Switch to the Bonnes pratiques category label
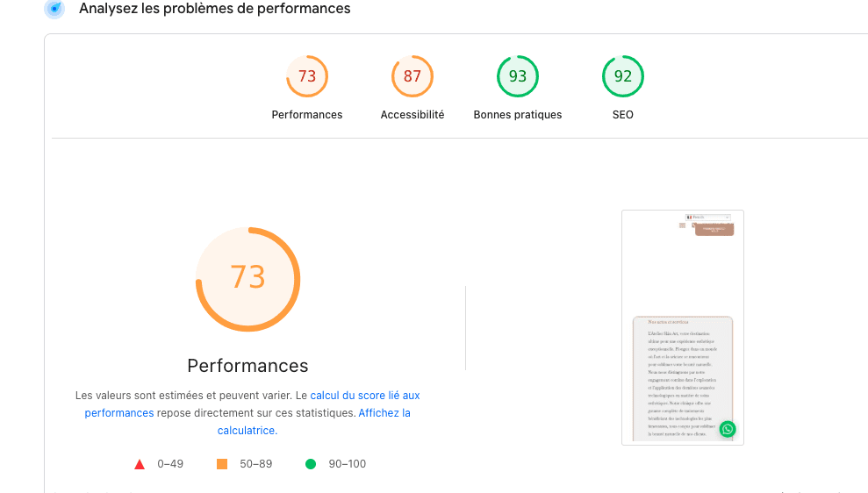Screen dimensions: 868x493 pyautogui.click(x=518, y=115)
